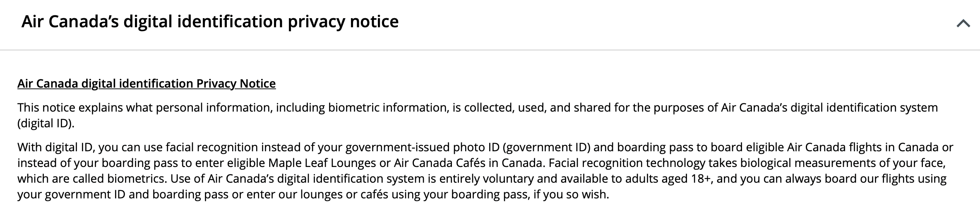Click the closing phrase "if you so wish."
Image resolution: width=980 pixels, height=205 pixels.
coord(571,194)
